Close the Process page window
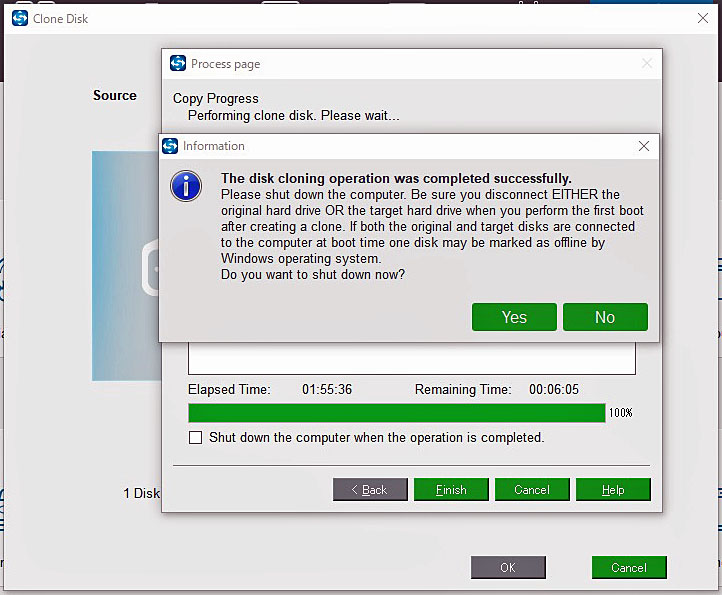 647,63
